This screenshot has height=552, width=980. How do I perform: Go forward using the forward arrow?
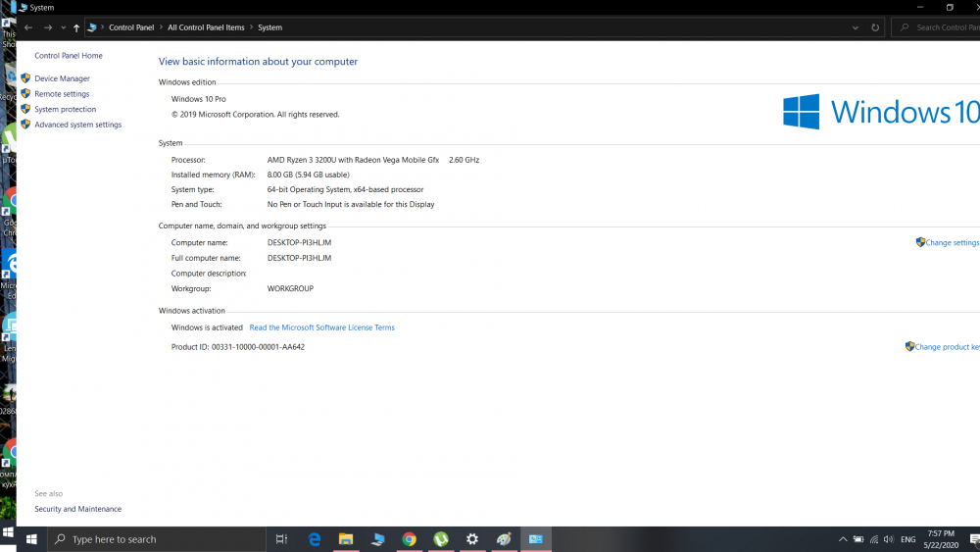point(48,27)
